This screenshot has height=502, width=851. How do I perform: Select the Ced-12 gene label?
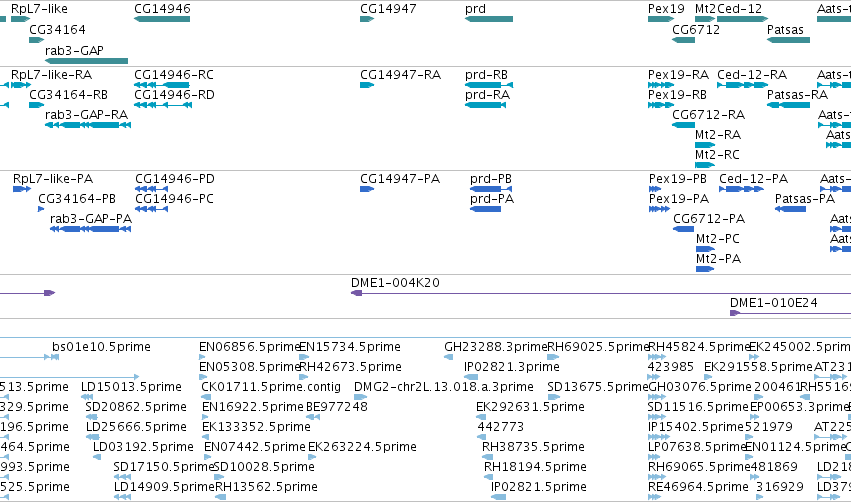click(740, 9)
